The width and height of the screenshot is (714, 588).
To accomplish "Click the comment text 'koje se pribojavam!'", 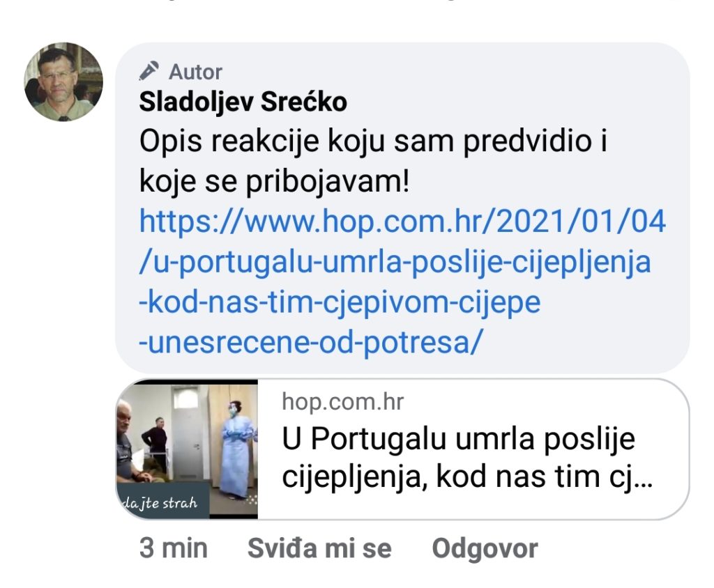I will tap(275, 182).
